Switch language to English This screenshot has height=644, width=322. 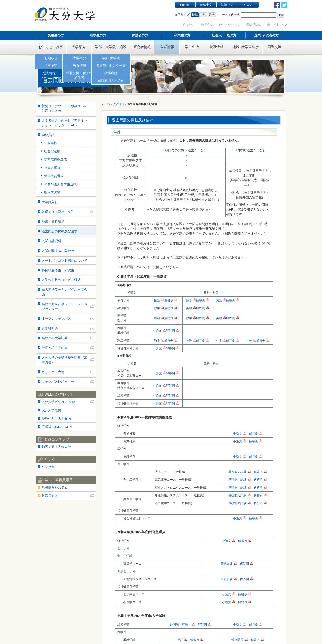(x=185, y=5)
